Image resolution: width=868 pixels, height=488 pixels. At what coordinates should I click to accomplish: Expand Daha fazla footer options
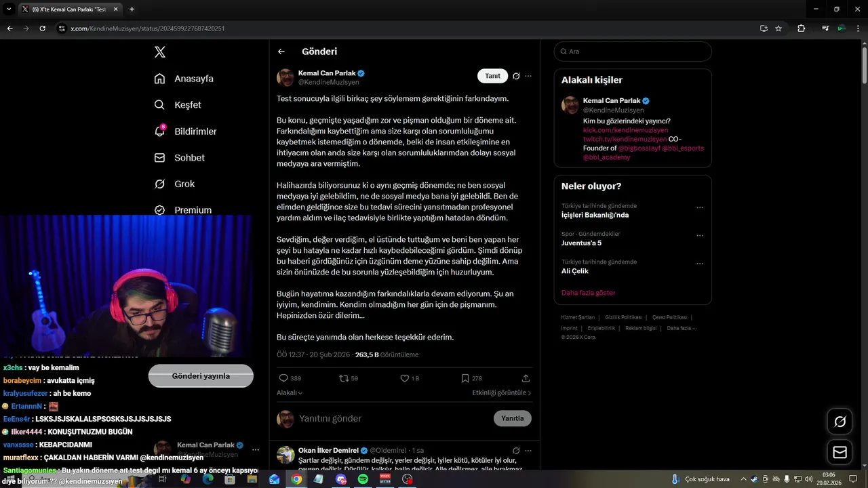click(x=682, y=328)
